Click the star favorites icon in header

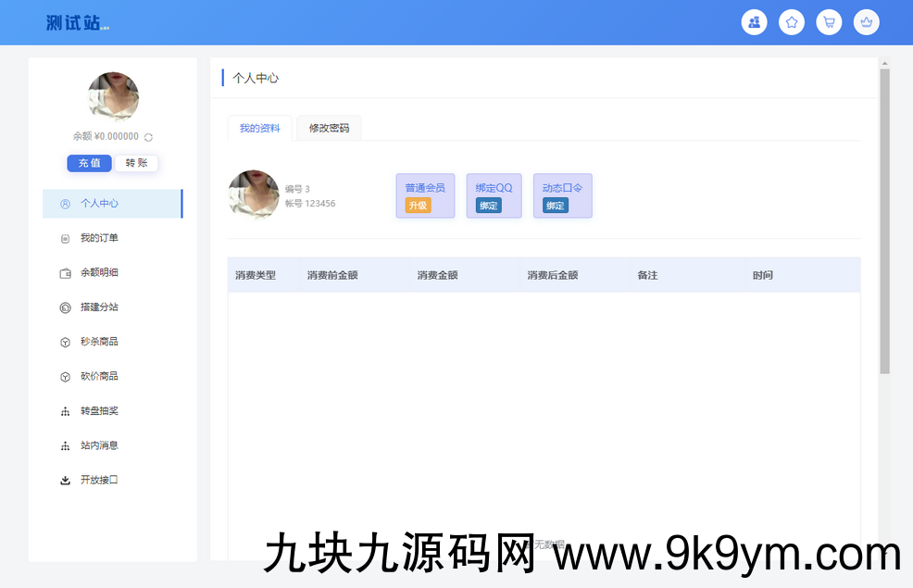point(792,22)
